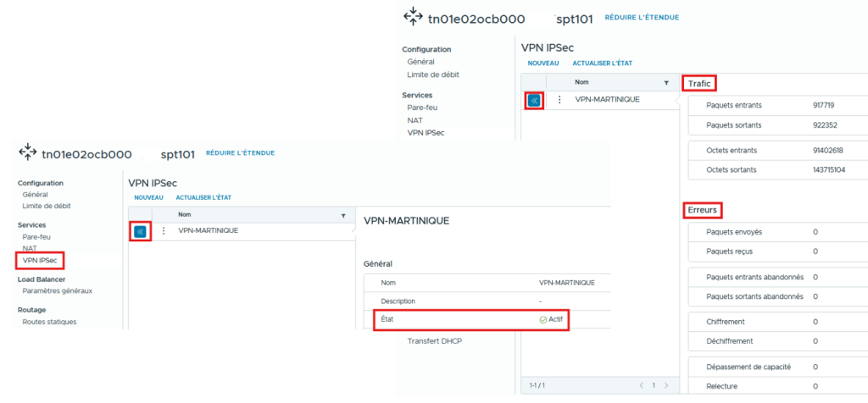Open Routes statiques under Routage
Image resolution: width=868 pixels, height=403 pixels.
(x=49, y=322)
